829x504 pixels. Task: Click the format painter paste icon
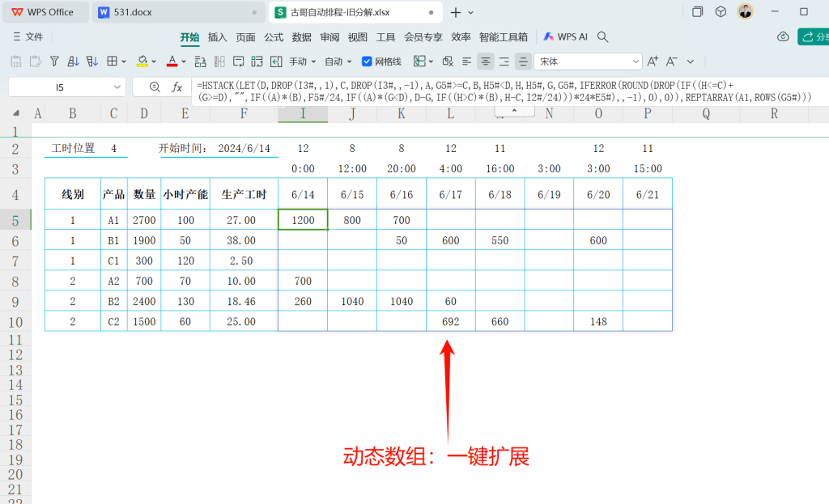coord(36,61)
